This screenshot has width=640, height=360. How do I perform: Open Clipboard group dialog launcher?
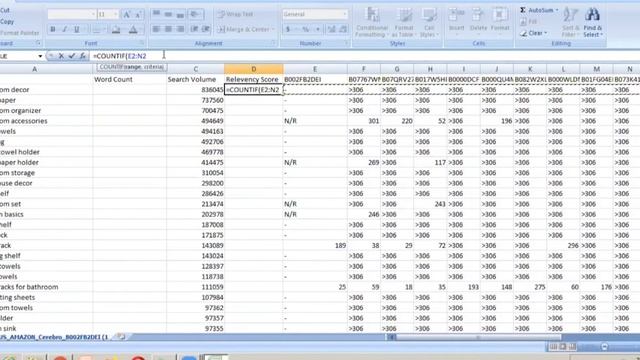[x=39, y=43]
